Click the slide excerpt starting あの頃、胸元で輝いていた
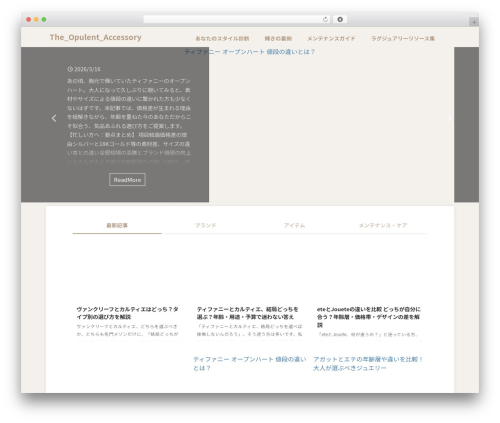This screenshot has width=500, height=423. coord(129,121)
